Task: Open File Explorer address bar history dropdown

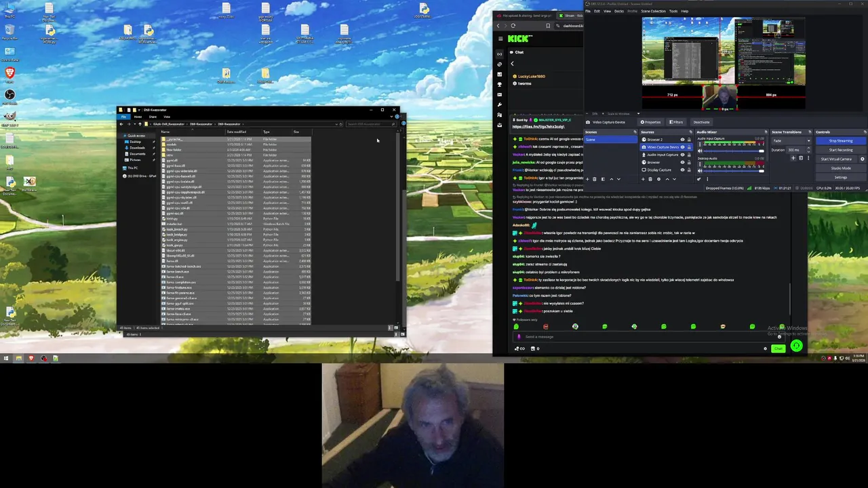Action: click(336, 124)
